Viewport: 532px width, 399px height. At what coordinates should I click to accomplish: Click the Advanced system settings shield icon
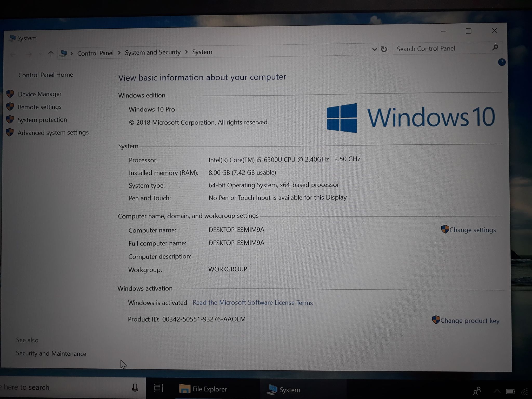tap(10, 132)
